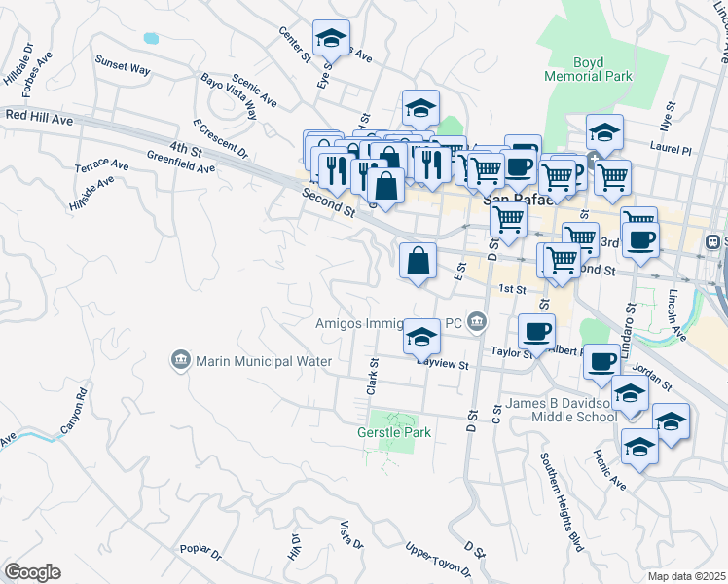Click the Hillside Ave street label
Image resolution: width=728 pixels, height=584 pixels.
[91, 194]
